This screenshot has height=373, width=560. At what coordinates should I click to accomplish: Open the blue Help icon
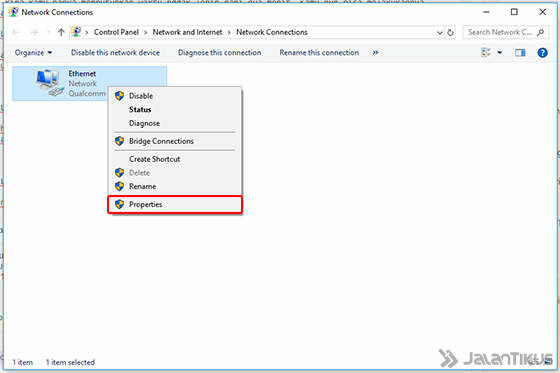[542, 53]
